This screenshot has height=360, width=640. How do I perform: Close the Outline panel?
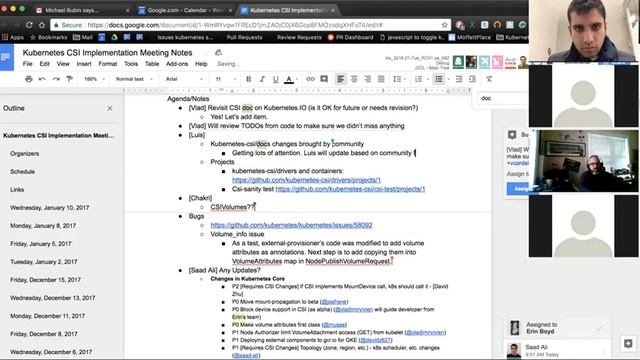tap(110, 108)
